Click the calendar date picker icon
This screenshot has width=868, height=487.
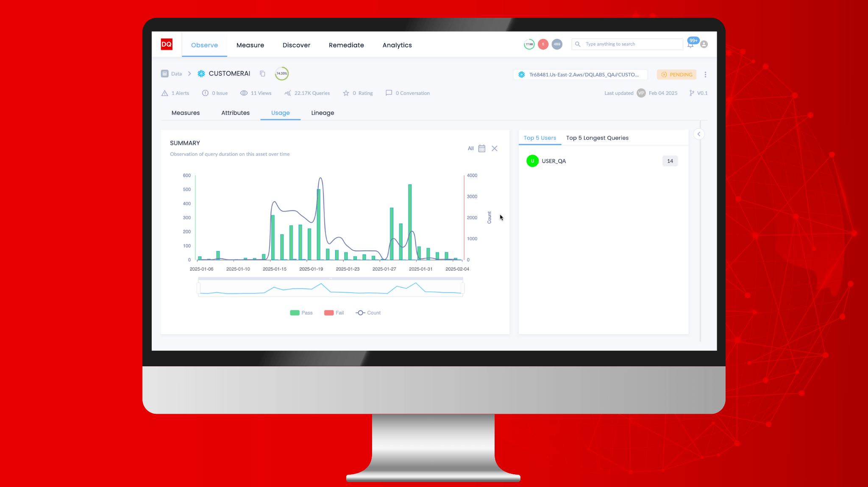(482, 148)
